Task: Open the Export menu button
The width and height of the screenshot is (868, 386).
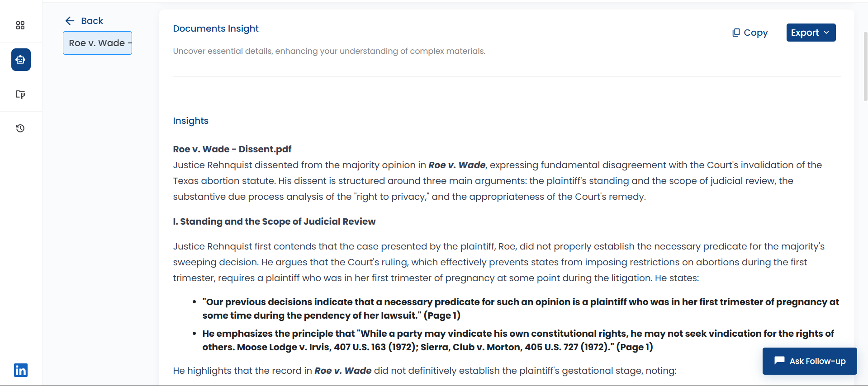Action: pos(805,33)
